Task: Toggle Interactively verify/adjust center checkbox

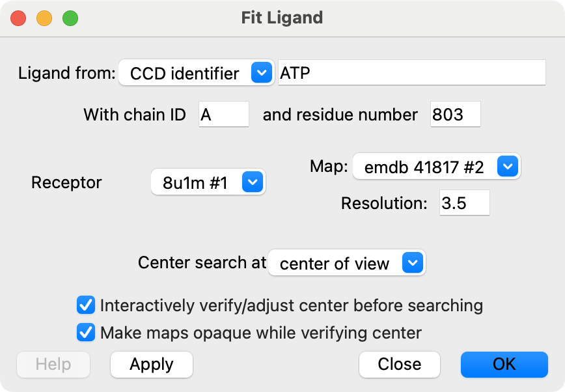Action: pyautogui.click(x=86, y=305)
